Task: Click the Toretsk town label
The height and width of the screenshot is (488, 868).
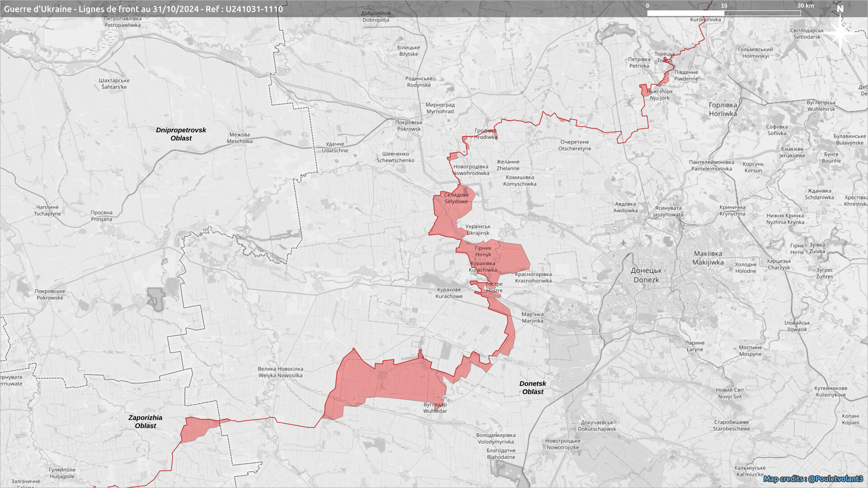Action: (x=665, y=57)
